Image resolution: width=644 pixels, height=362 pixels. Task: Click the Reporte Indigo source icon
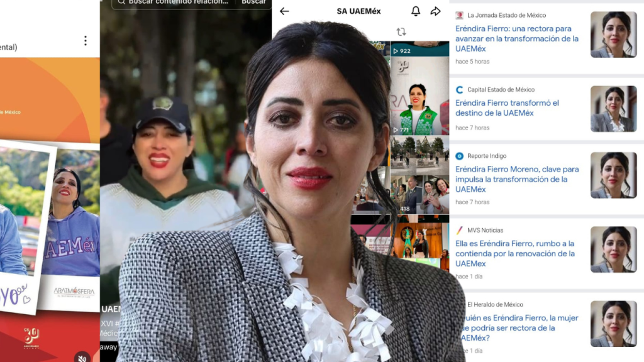(x=460, y=156)
